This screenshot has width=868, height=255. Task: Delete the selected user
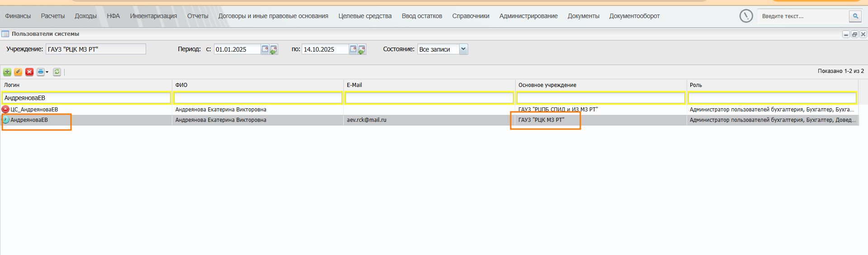coord(29,72)
